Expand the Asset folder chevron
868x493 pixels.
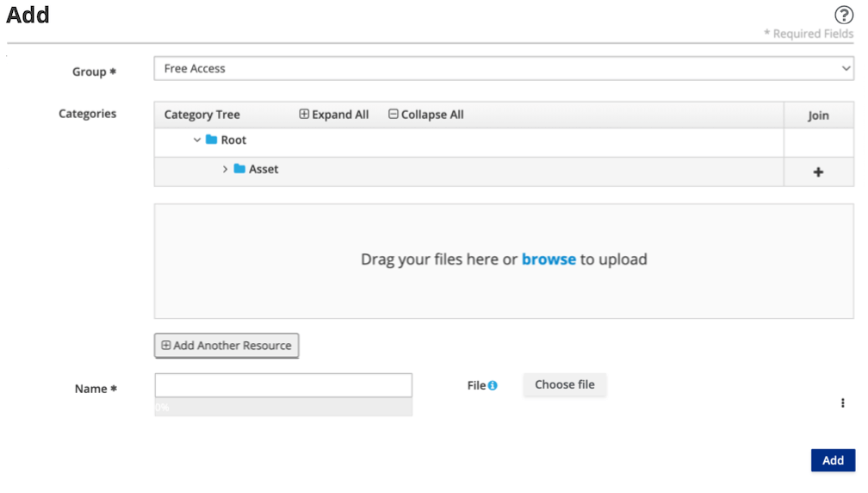click(225, 169)
